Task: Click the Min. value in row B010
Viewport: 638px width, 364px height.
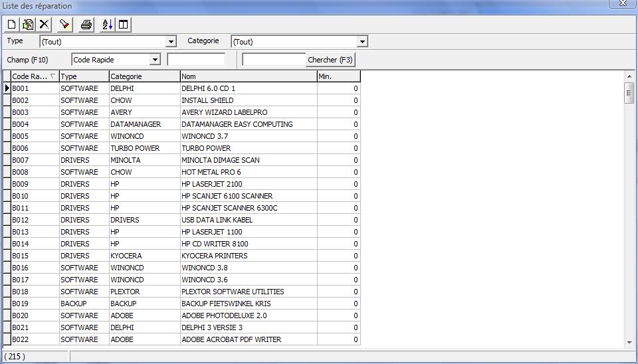Action: coord(338,196)
